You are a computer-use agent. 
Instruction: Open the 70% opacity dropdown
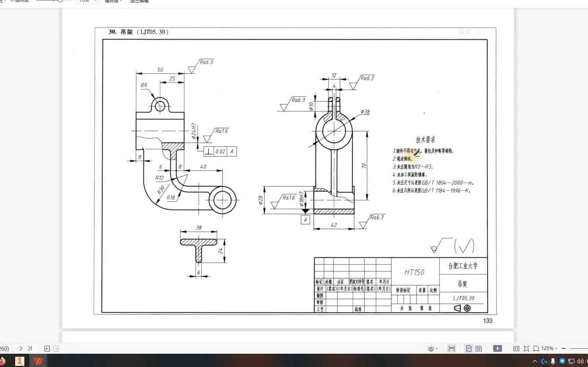coord(87,2)
